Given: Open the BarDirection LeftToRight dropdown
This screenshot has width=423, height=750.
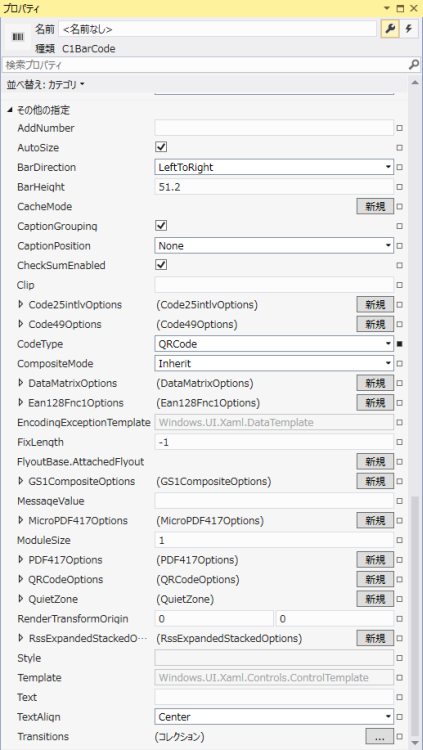Looking at the screenshot, I should click(x=274, y=167).
